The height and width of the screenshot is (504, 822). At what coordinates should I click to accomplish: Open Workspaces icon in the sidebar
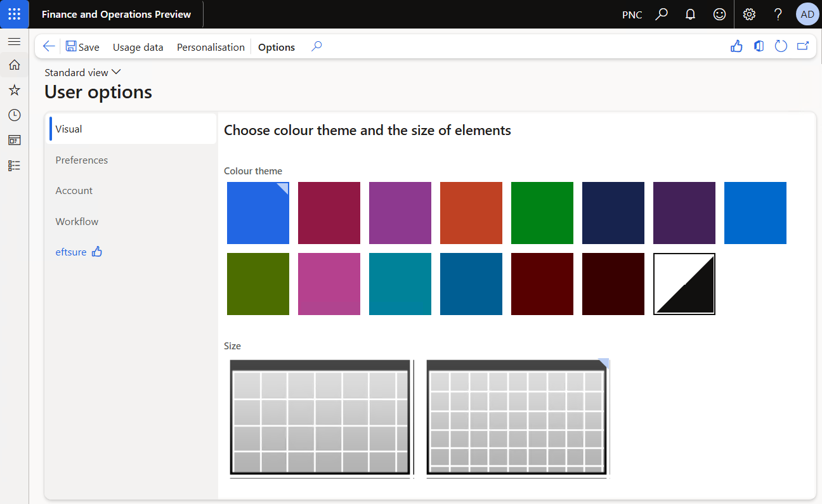pyautogui.click(x=14, y=140)
